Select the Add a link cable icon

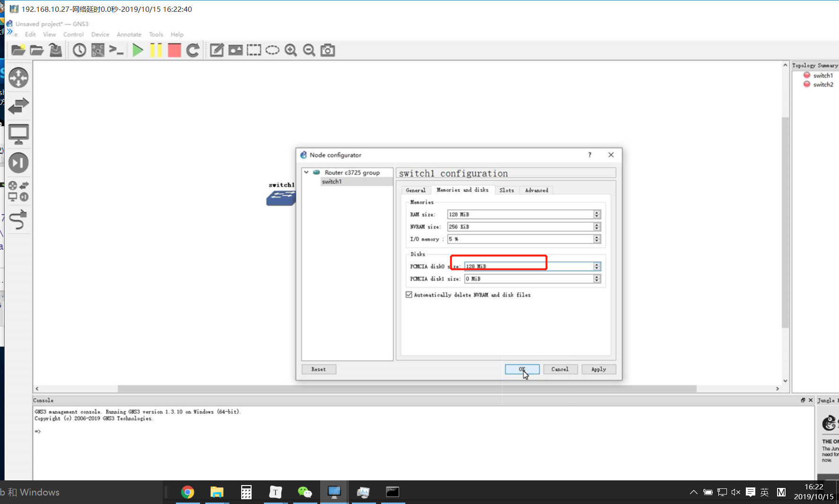click(18, 220)
